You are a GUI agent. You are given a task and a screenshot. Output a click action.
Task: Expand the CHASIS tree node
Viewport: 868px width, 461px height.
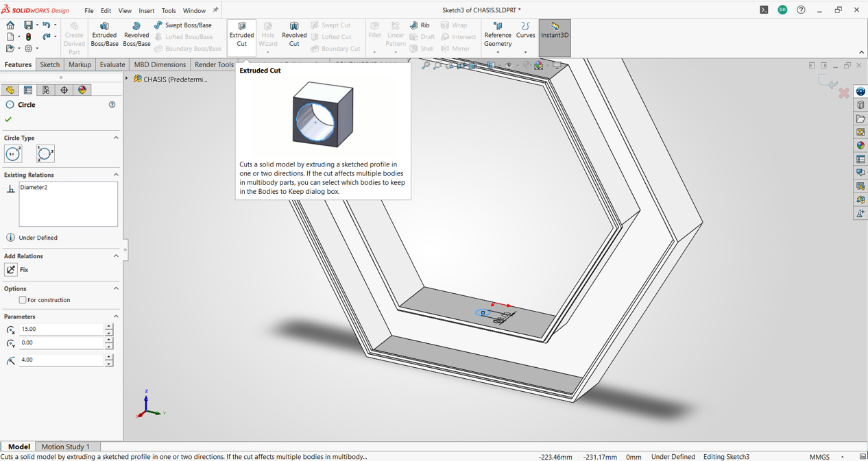(x=127, y=79)
